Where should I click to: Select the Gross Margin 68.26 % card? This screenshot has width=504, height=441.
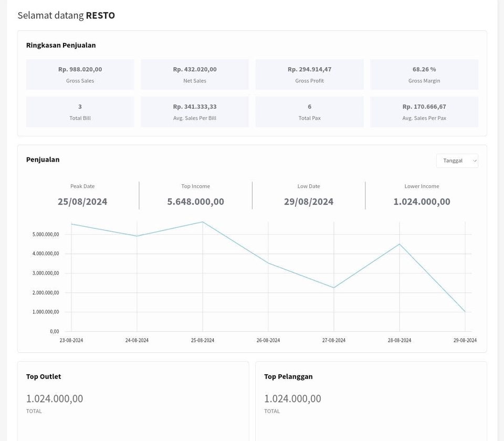tap(424, 74)
